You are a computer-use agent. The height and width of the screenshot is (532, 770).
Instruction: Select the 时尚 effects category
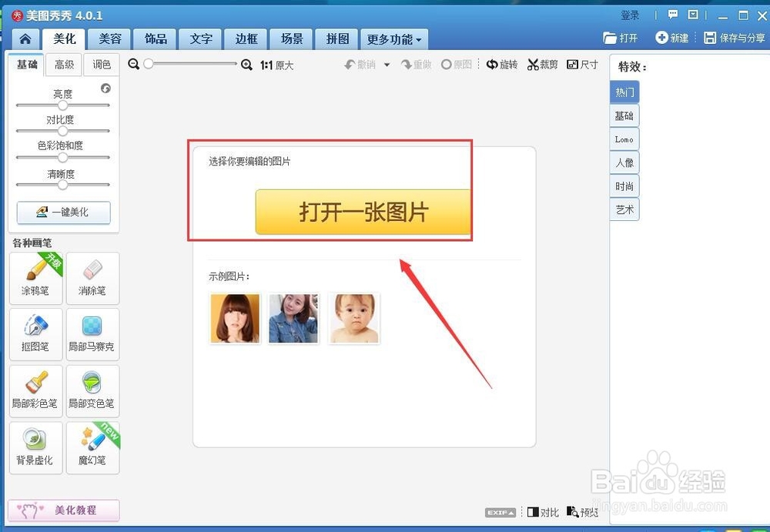tap(624, 186)
